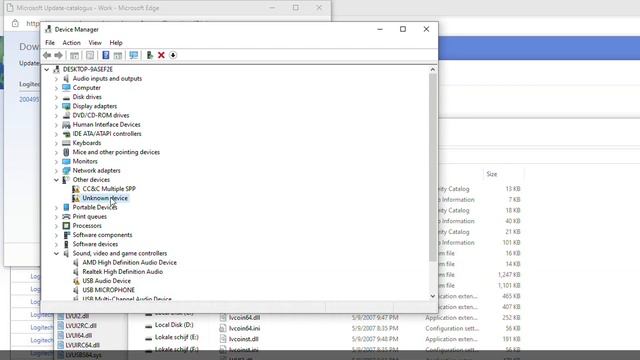Click the device tree scroll-up arrow
Viewport: 640px width, 360px height.
tap(433, 70)
